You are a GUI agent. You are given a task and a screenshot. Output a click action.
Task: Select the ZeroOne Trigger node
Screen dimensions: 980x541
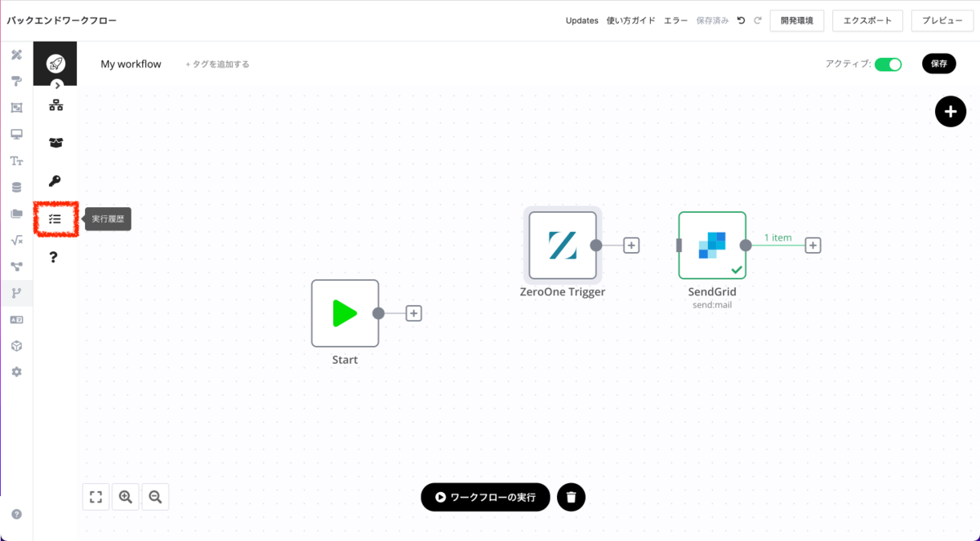click(563, 245)
